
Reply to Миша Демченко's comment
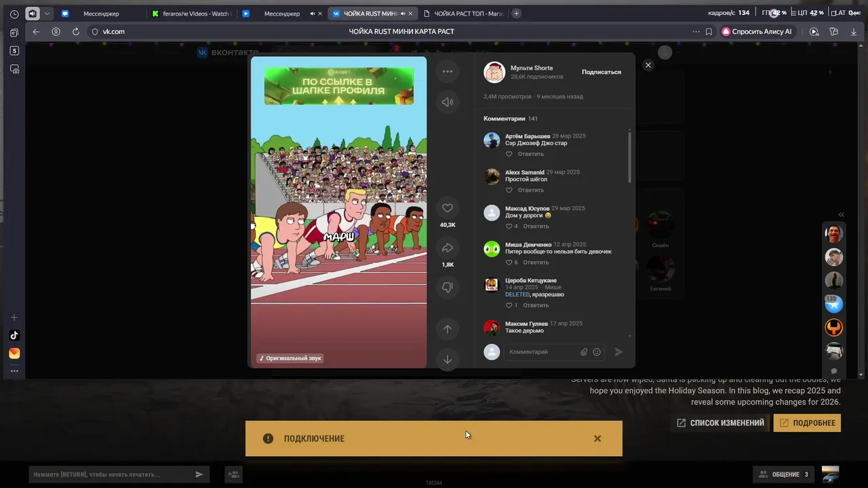pos(536,262)
